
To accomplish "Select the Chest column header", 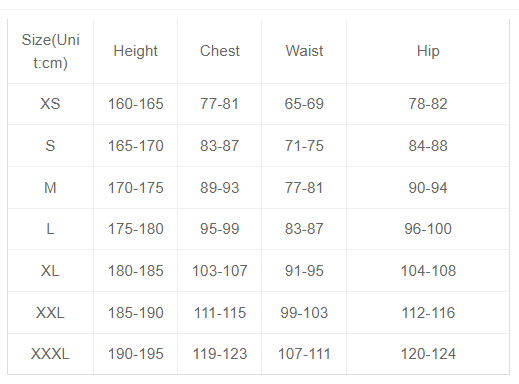I will point(220,51).
